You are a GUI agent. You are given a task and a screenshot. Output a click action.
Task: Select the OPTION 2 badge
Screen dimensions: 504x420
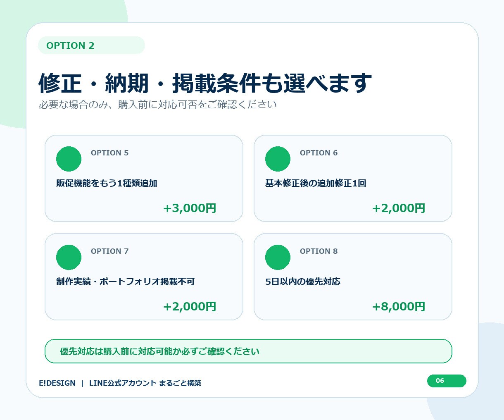pyautogui.click(x=91, y=45)
